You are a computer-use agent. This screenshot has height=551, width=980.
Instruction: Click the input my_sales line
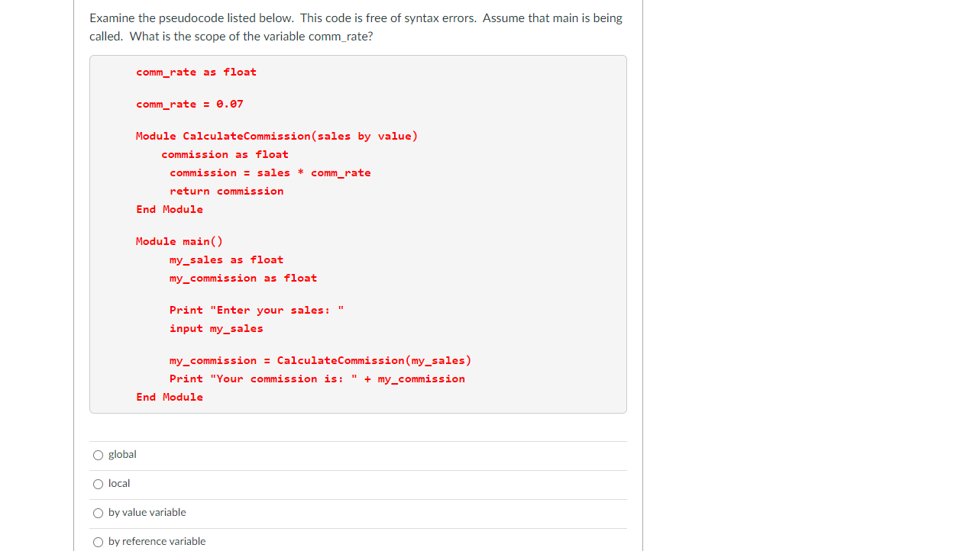pos(216,328)
